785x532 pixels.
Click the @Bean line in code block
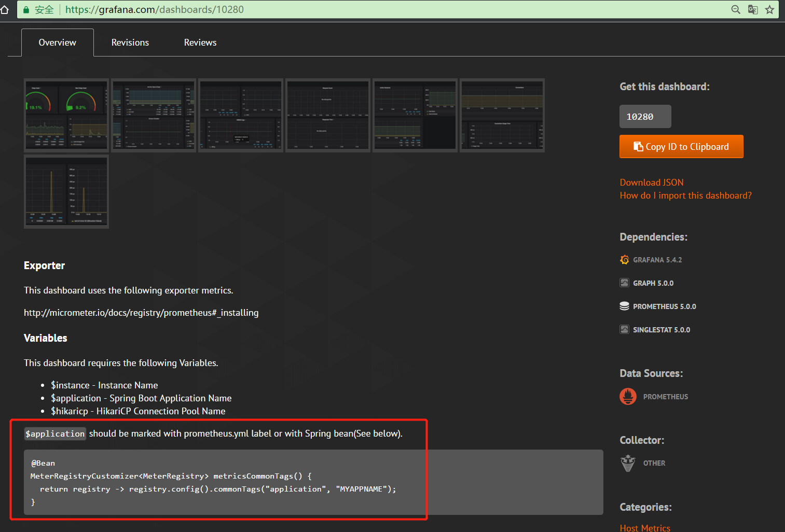pyautogui.click(x=43, y=463)
